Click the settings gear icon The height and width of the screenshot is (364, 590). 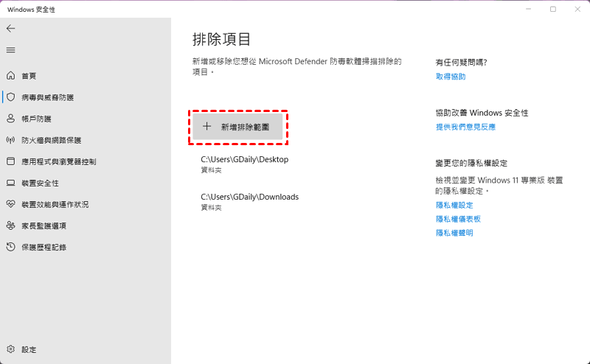[x=10, y=349]
